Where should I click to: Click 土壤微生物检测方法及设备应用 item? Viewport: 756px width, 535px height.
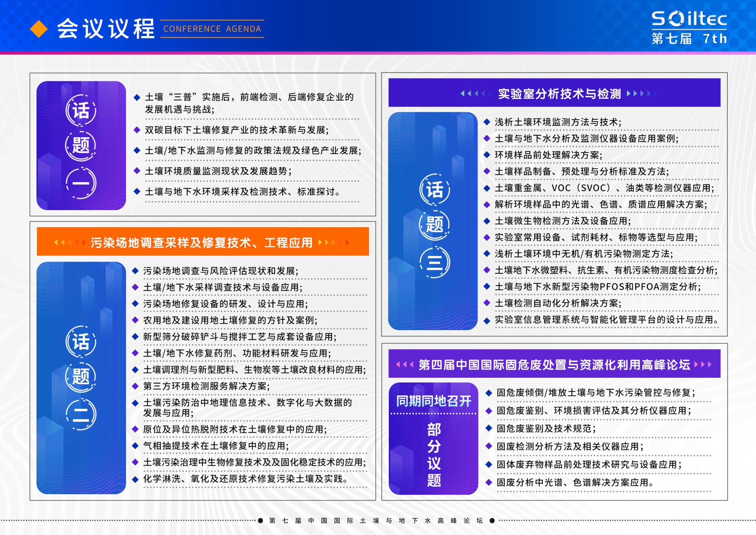562,221
